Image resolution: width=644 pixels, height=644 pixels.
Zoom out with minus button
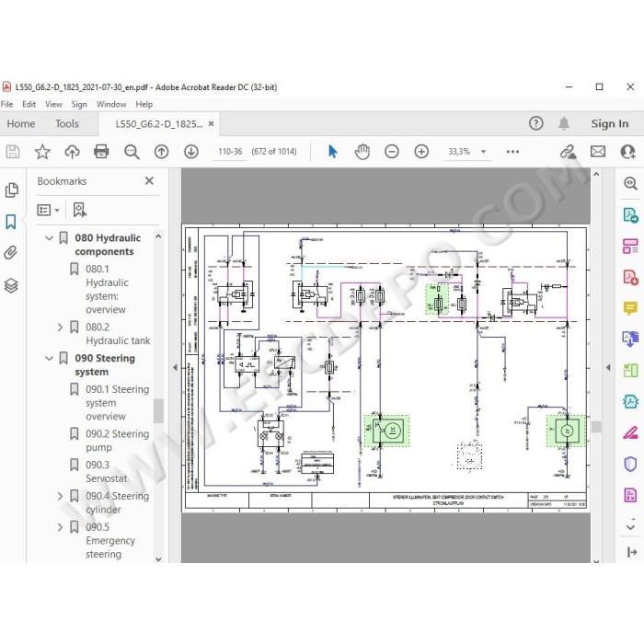click(x=392, y=152)
